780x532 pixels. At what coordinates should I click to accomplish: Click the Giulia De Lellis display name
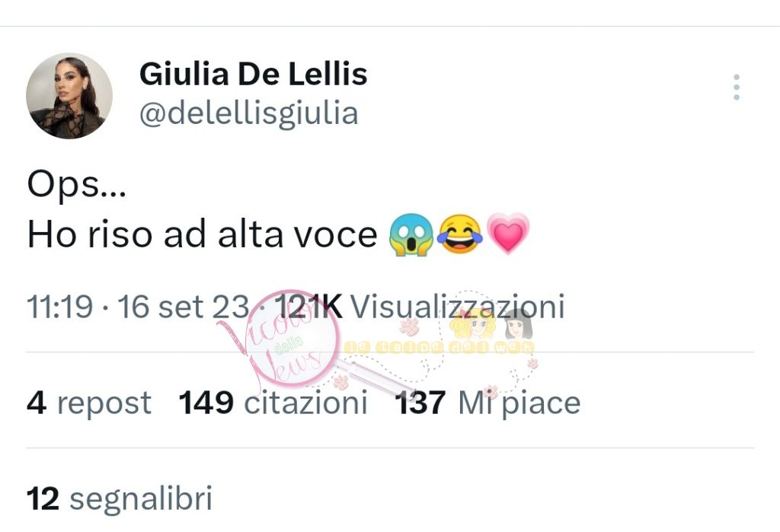[253, 74]
